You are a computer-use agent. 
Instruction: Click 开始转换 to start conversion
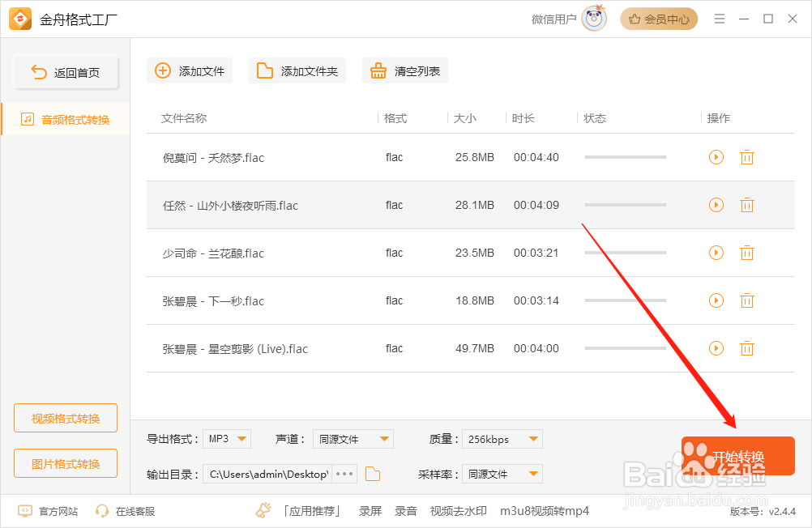tap(737, 456)
